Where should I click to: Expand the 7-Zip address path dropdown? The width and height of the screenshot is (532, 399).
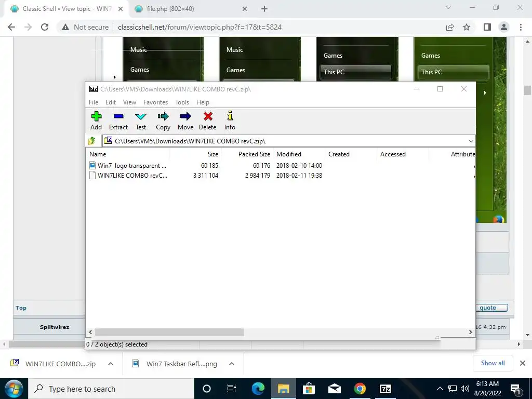coord(471,141)
